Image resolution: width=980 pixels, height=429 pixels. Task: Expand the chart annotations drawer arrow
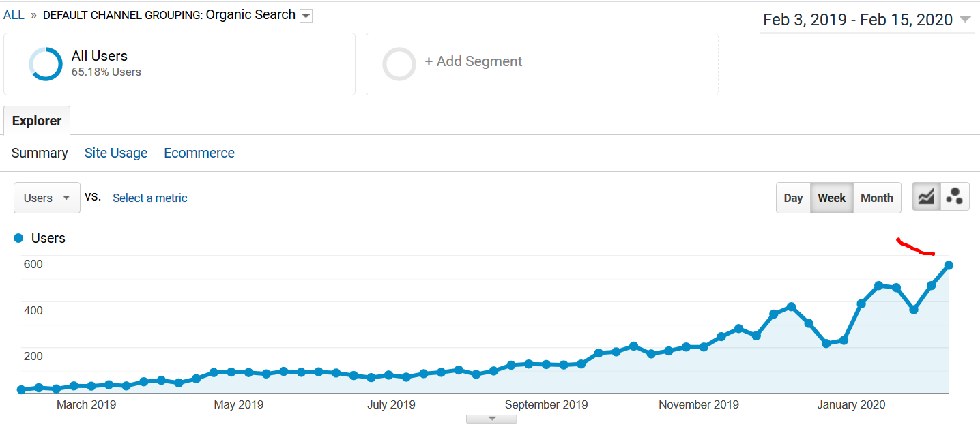tap(491, 419)
